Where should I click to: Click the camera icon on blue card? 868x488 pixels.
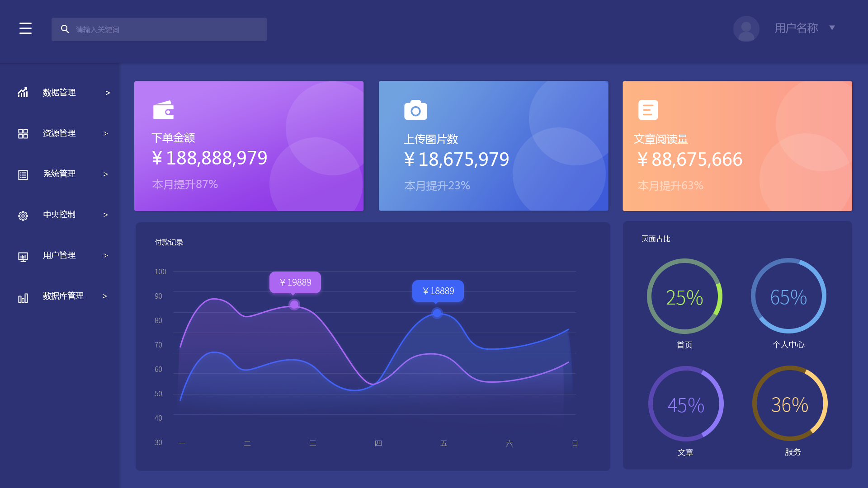pos(415,110)
